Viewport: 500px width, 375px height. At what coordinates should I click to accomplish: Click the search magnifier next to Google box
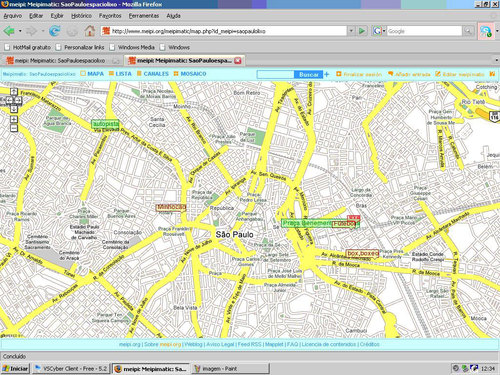pos(468,31)
